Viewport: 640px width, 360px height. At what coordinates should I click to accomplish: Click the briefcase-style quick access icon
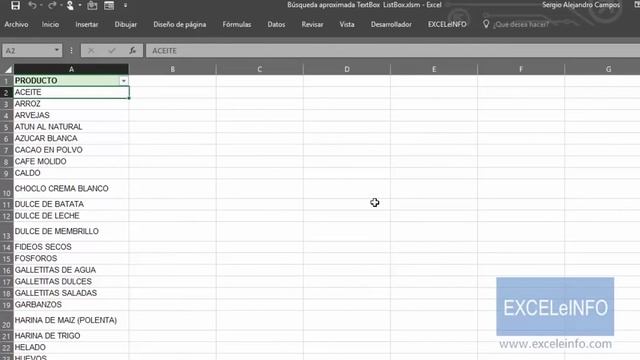pyautogui.click(x=92, y=5)
